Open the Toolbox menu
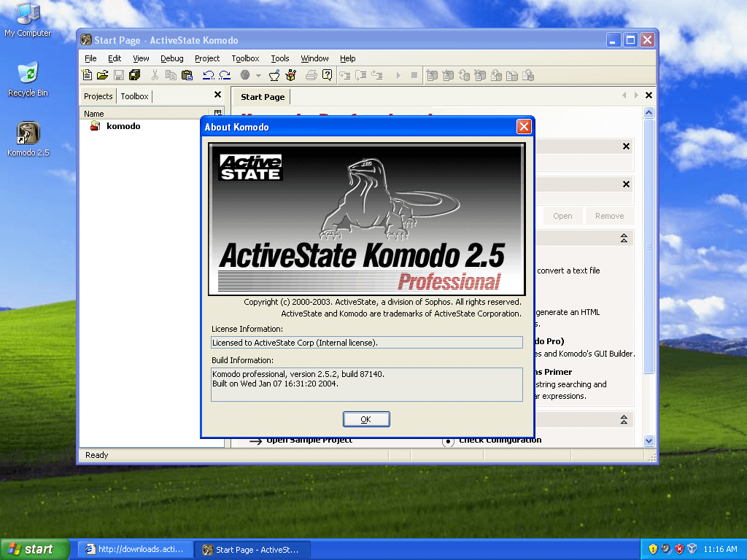This screenshot has height=560, width=747. pyautogui.click(x=245, y=58)
